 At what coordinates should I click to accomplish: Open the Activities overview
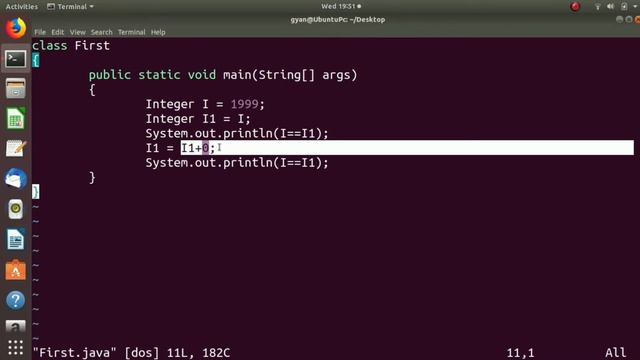[22, 7]
